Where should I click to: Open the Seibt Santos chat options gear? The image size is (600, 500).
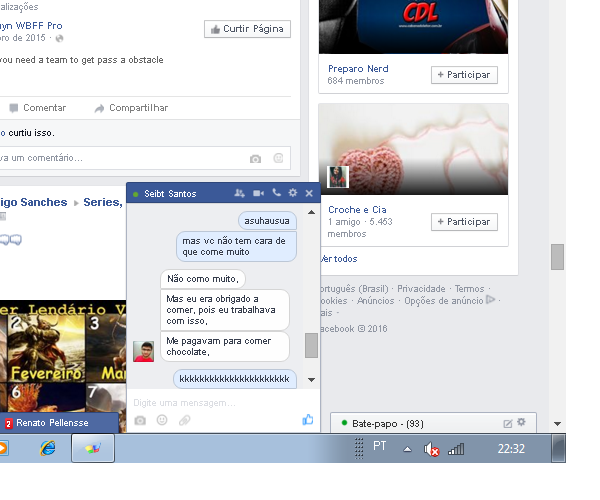293,193
